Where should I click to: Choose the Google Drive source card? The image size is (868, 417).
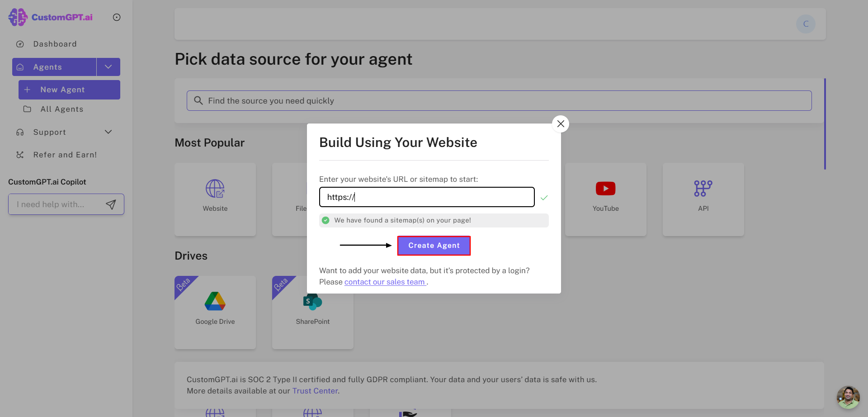click(x=215, y=313)
